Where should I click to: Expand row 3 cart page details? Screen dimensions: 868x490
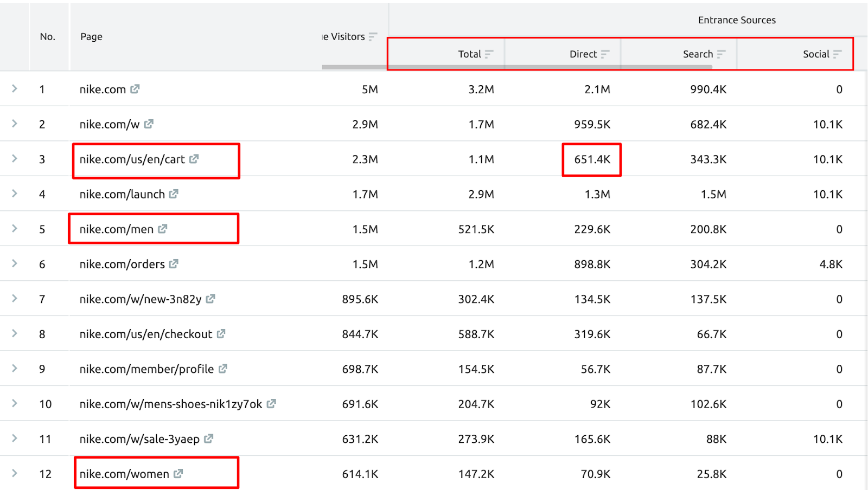[15, 158]
